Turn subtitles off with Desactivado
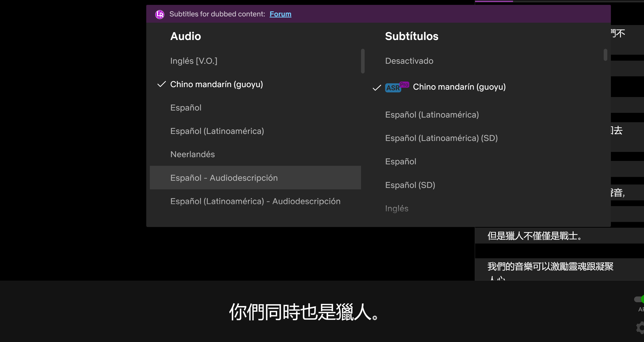Screen dimensions: 644x342 click(409, 61)
